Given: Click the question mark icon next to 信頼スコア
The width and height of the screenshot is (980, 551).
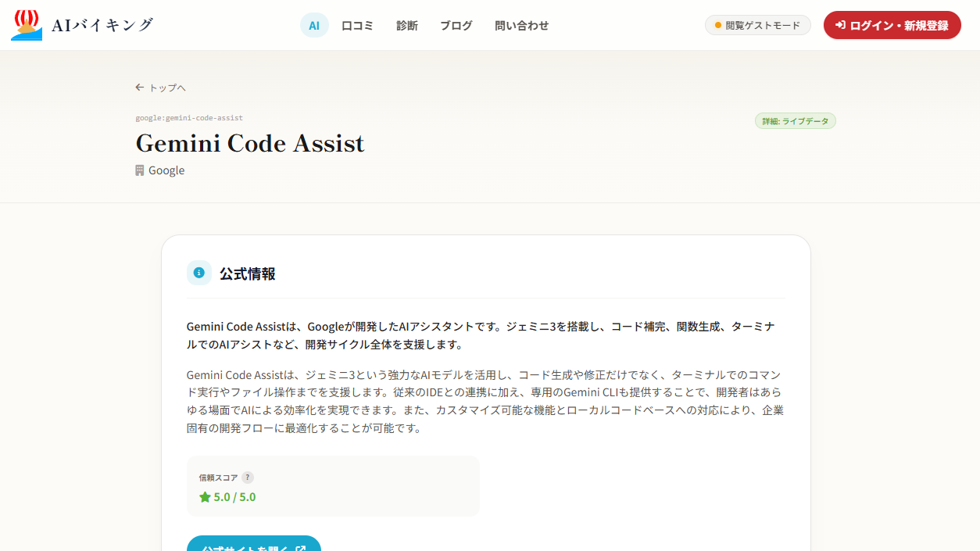Looking at the screenshot, I should coord(248,478).
